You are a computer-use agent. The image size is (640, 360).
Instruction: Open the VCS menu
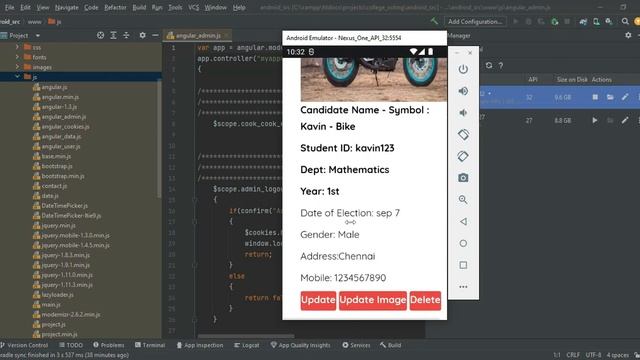coord(193,7)
